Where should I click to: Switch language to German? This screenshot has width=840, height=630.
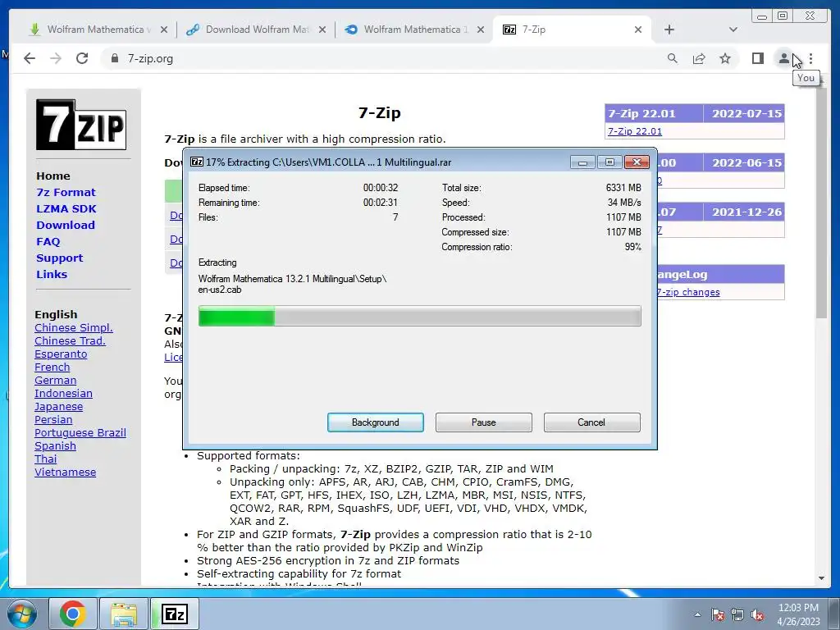click(x=55, y=381)
